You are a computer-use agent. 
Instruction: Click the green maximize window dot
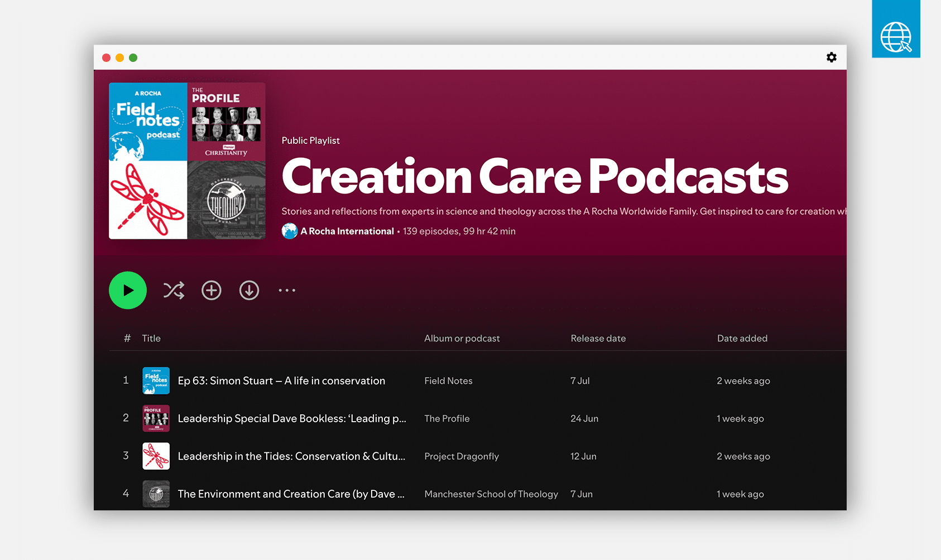click(x=133, y=57)
